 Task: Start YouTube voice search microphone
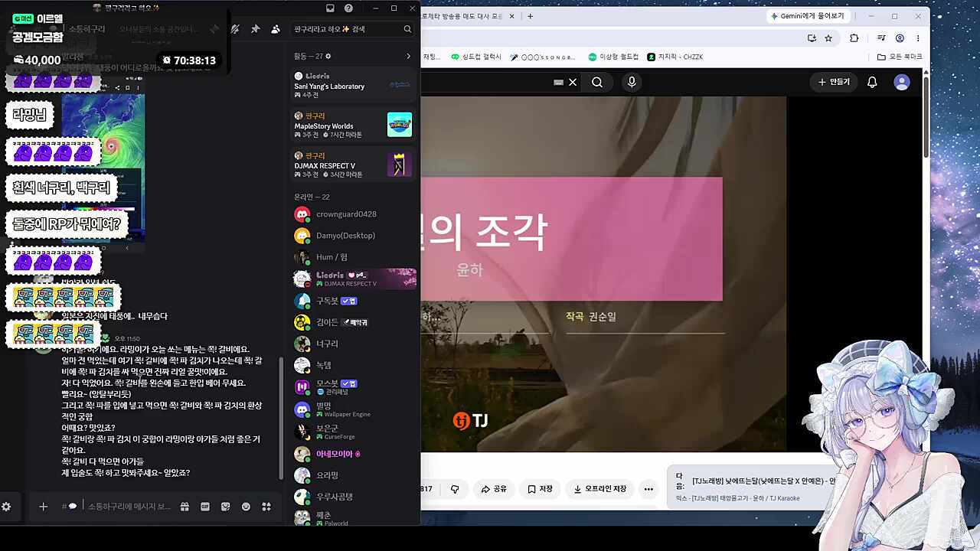click(632, 82)
